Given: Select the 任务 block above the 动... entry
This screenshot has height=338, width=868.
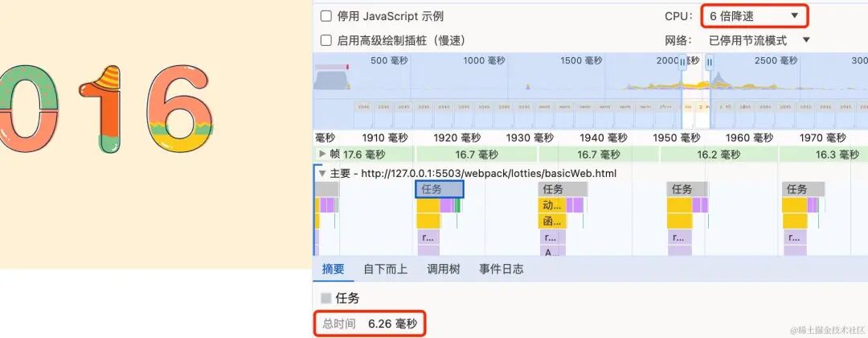Looking at the screenshot, I should [563, 189].
